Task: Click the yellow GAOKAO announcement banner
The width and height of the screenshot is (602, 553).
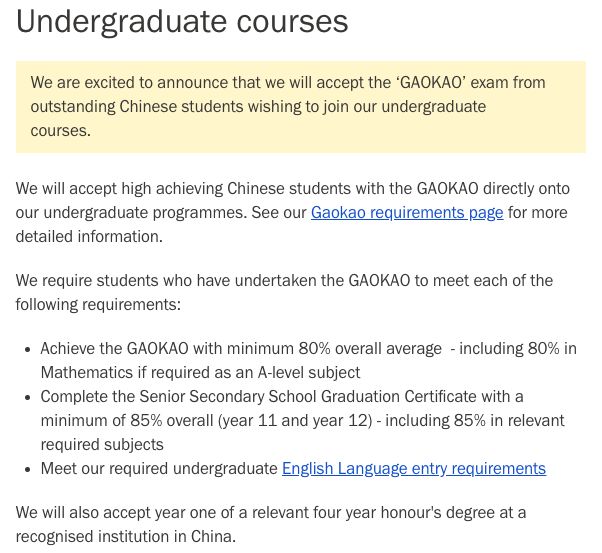Action: (x=300, y=106)
